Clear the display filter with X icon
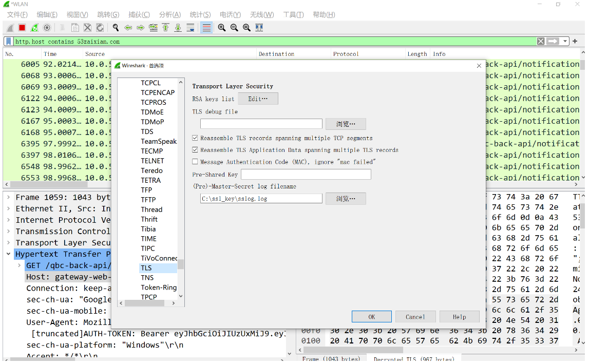589x364 pixels. (541, 41)
